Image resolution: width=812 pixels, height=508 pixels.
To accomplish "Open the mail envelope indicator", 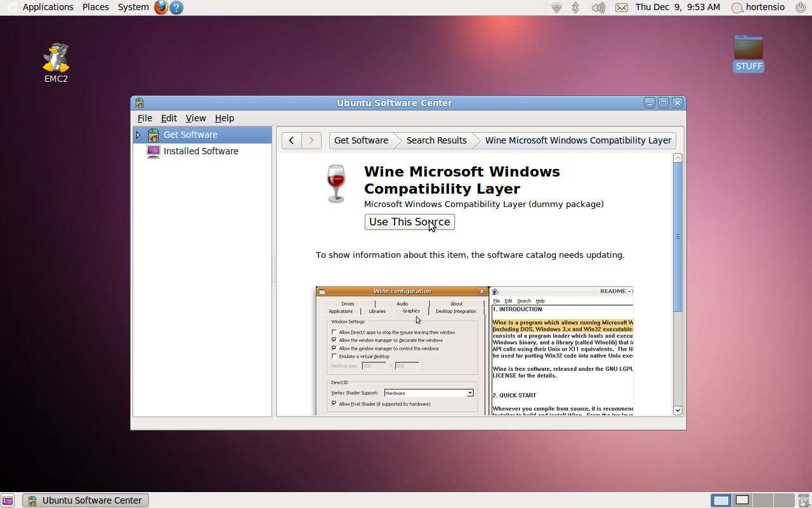I will [x=622, y=8].
